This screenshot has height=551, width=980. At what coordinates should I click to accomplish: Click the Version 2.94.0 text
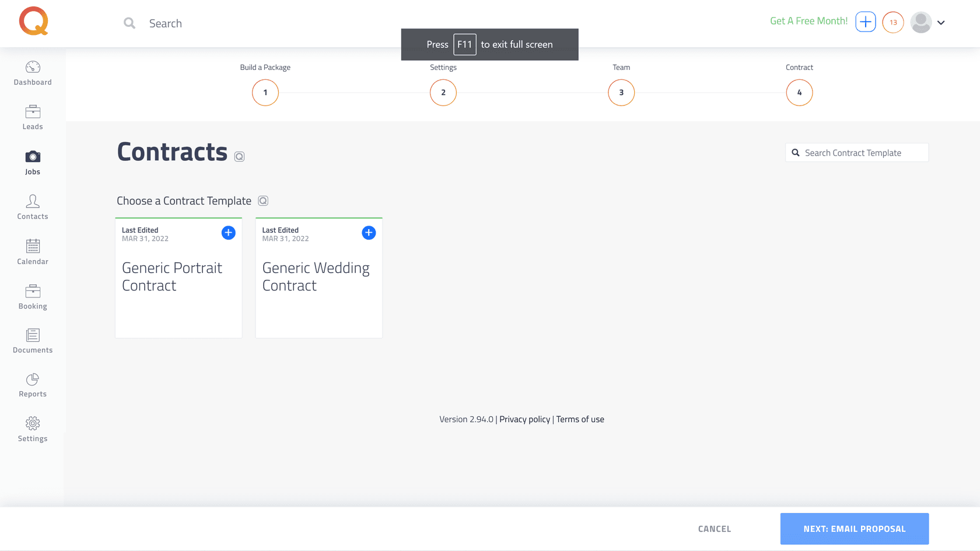tap(466, 419)
